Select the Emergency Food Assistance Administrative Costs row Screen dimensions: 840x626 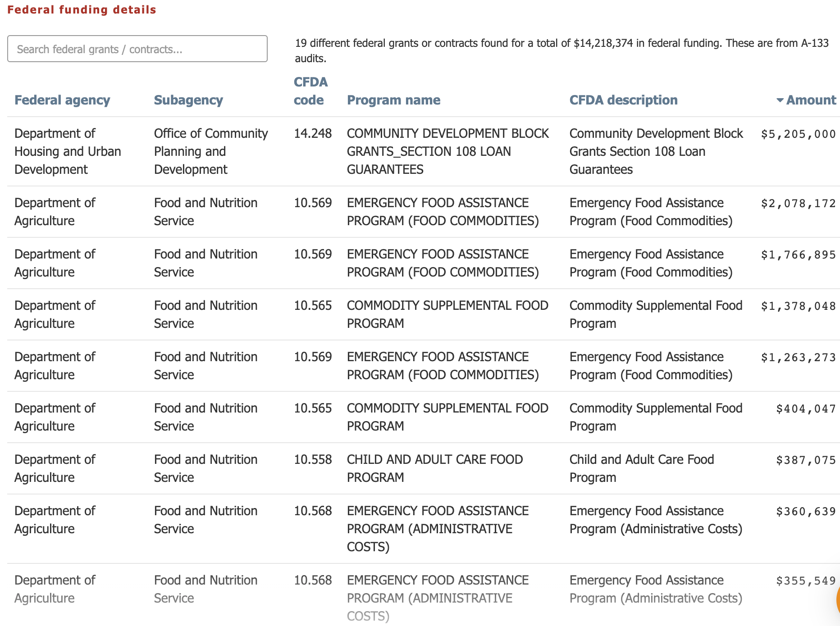419,529
